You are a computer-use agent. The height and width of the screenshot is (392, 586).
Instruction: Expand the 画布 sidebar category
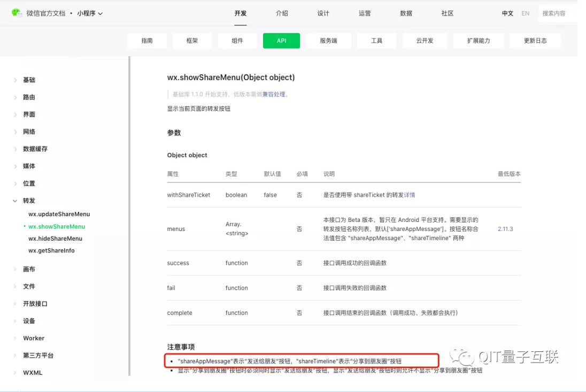click(29, 269)
